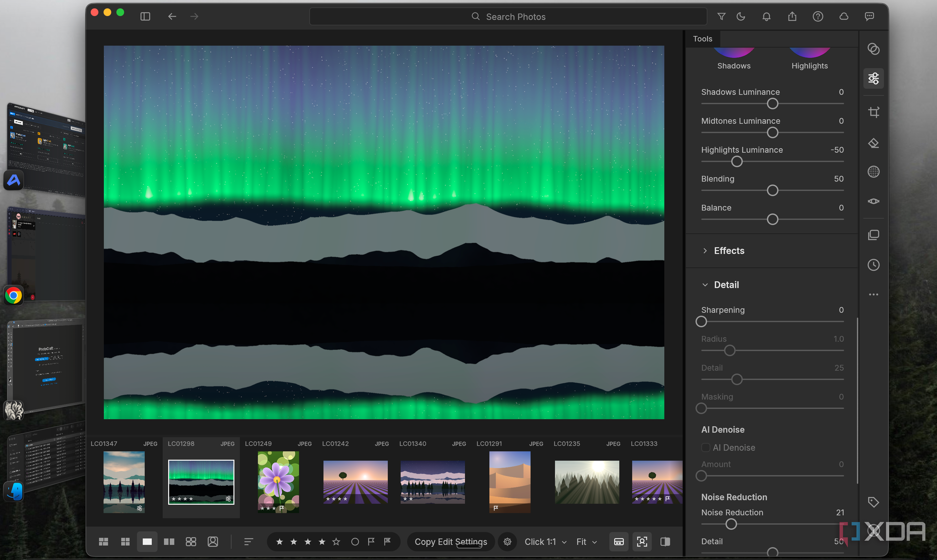Open the blue A app in the Stage Manager strip
The image size is (937, 560).
pyautogui.click(x=14, y=180)
